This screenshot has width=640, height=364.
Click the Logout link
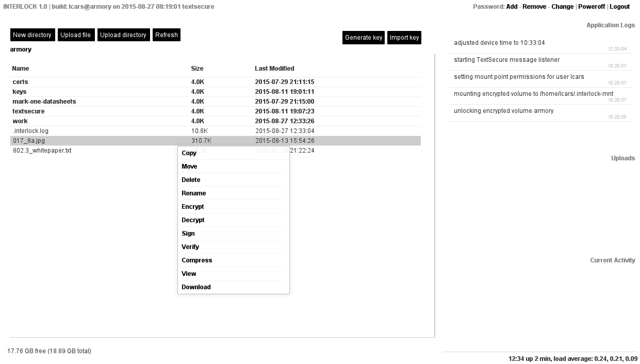pos(620,6)
